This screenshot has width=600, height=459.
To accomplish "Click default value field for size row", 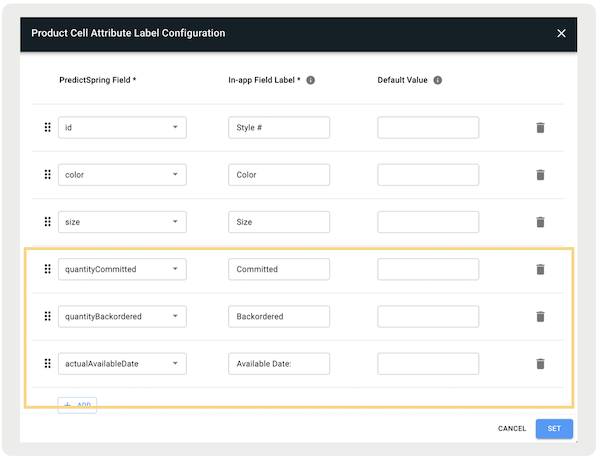I will [x=428, y=222].
